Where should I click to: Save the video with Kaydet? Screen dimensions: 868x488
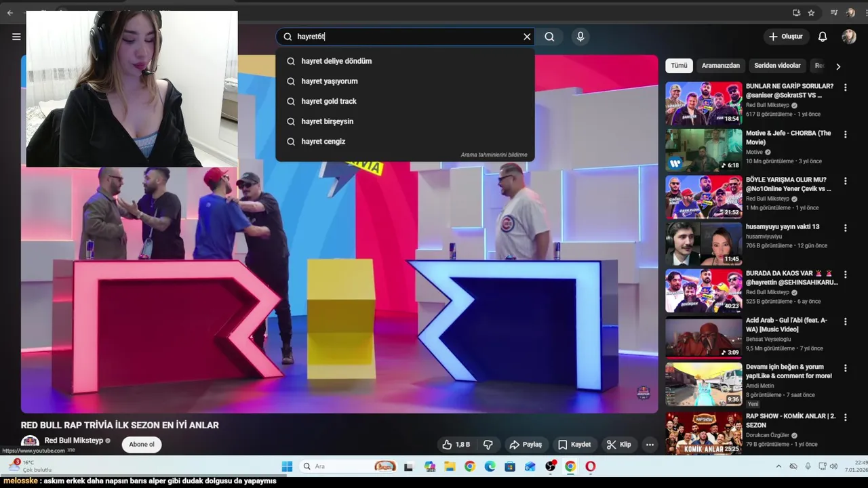[x=574, y=445]
